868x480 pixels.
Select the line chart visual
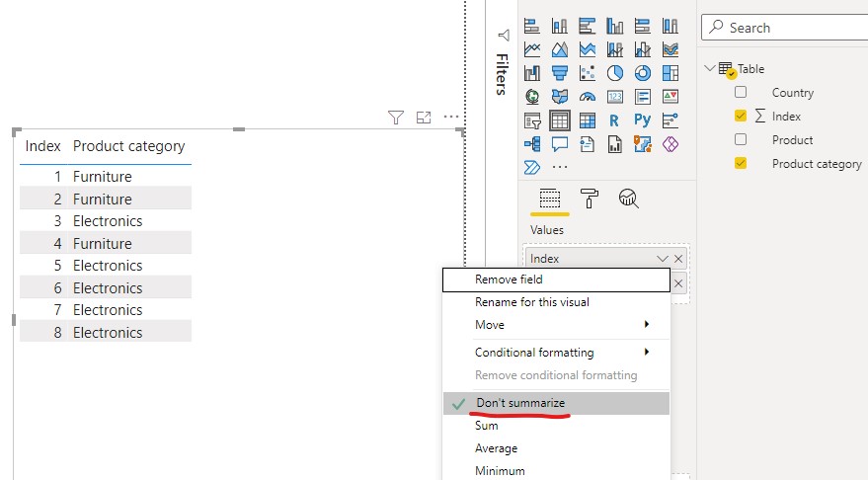pos(532,49)
